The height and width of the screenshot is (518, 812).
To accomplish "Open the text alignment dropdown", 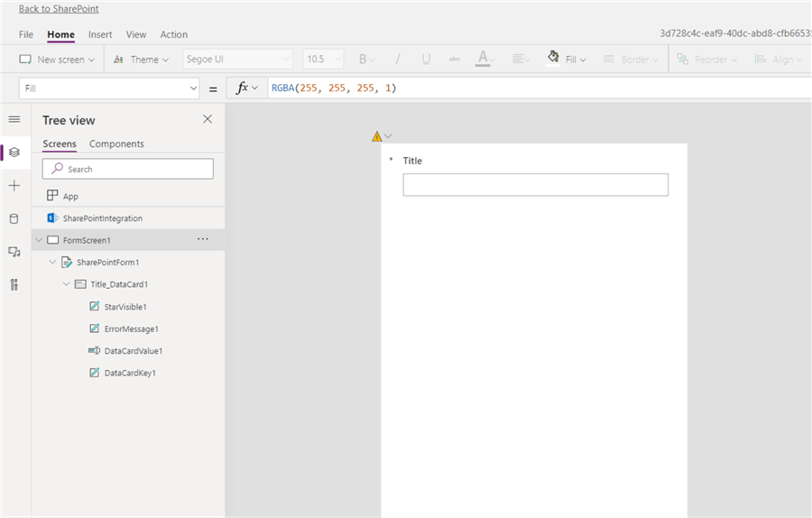I will point(521,59).
